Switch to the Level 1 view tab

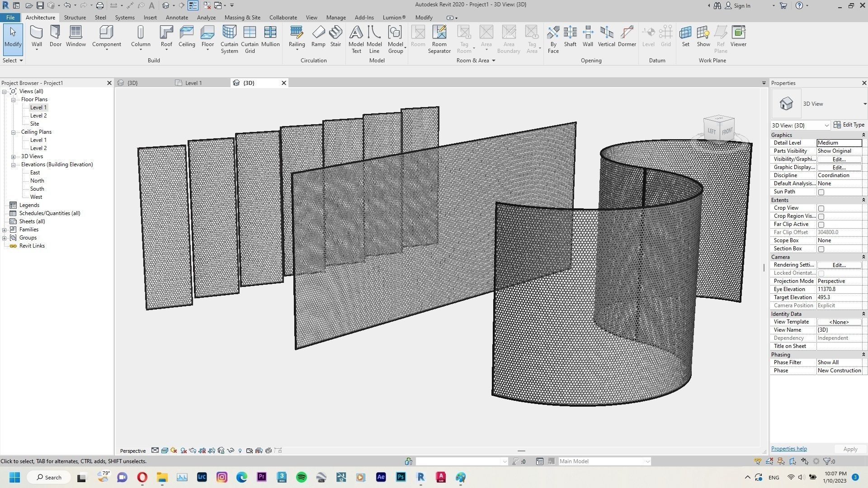pyautogui.click(x=193, y=83)
